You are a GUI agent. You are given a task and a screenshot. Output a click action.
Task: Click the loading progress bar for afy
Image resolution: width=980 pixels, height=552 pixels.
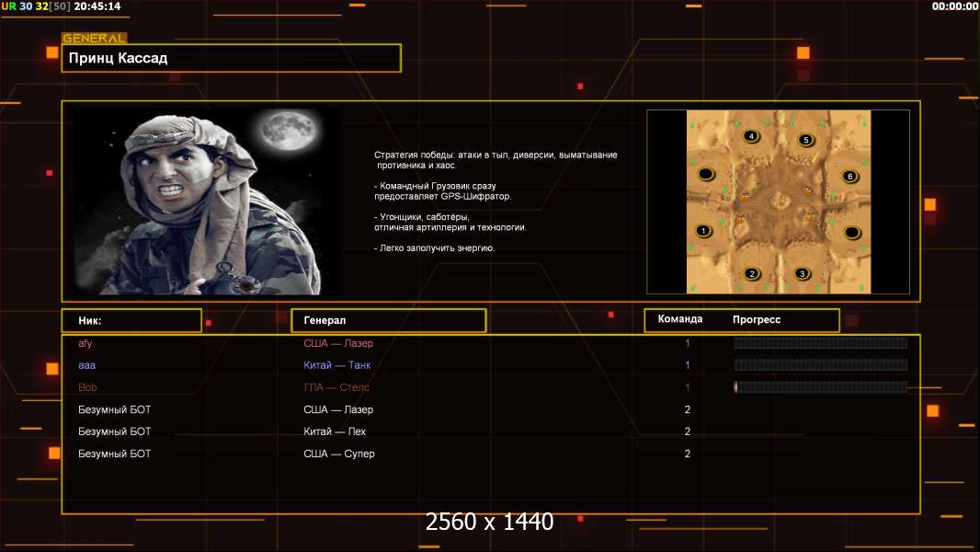pyautogui.click(x=820, y=343)
